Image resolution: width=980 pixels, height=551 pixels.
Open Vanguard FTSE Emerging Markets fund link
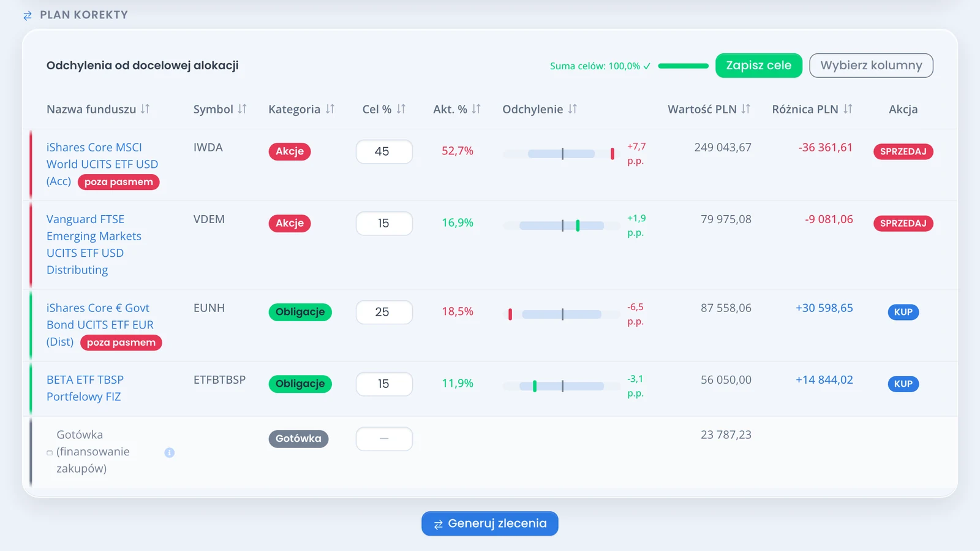[x=94, y=245]
